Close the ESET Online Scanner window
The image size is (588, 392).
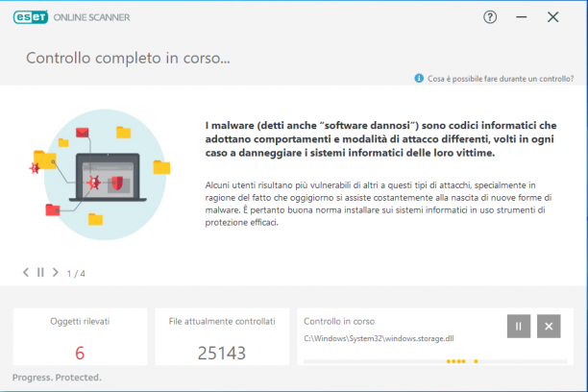tap(552, 17)
